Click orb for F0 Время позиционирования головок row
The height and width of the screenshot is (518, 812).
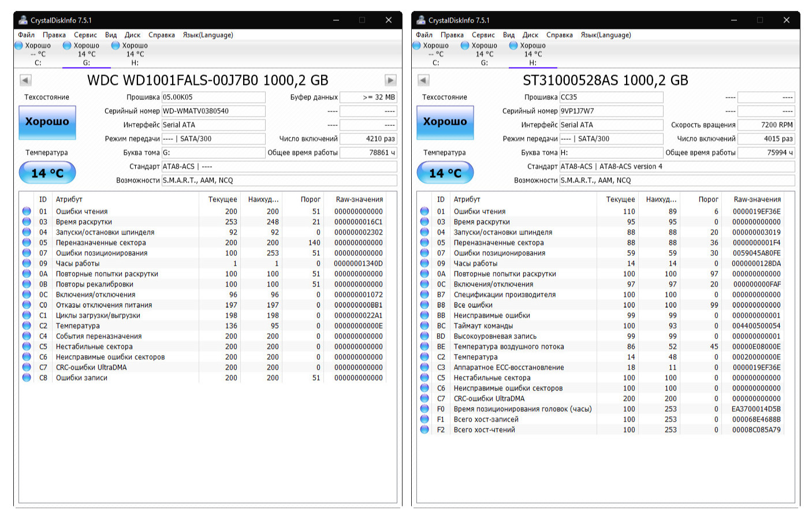[424, 409]
